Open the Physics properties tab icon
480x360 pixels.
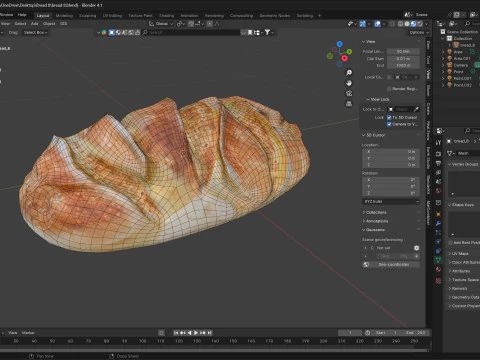(438, 242)
